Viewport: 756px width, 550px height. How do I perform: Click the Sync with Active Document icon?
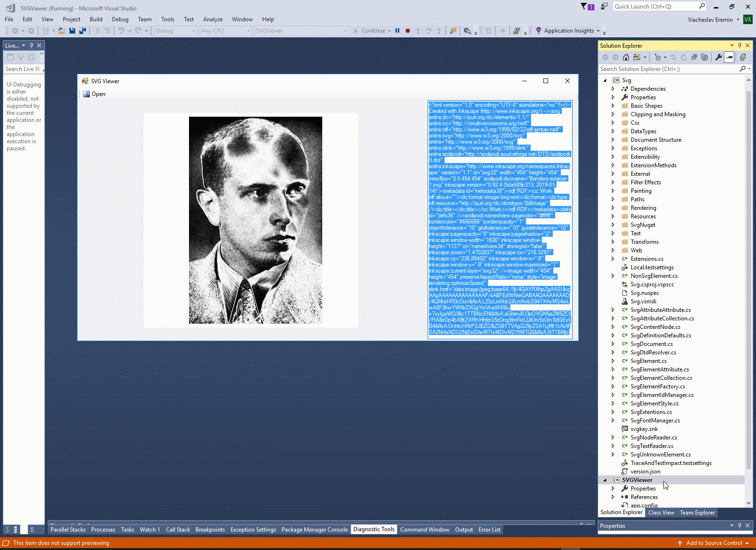click(x=673, y=57)
